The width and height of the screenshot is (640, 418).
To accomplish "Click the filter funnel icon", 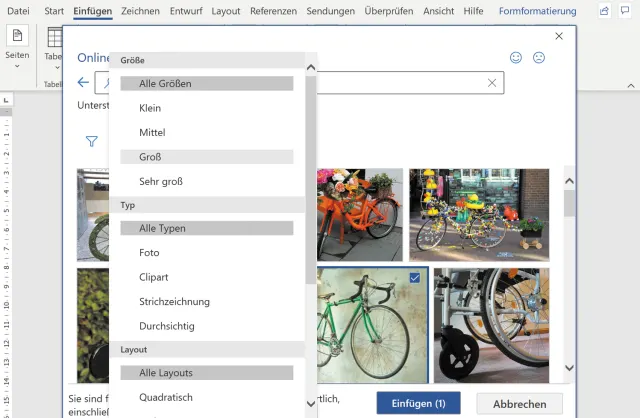I will 92,142.
